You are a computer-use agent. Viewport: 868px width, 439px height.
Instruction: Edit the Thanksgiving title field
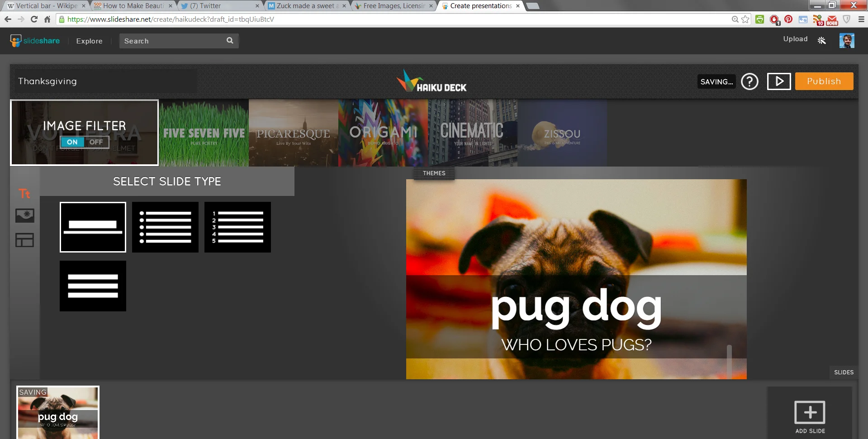[106, 81]
